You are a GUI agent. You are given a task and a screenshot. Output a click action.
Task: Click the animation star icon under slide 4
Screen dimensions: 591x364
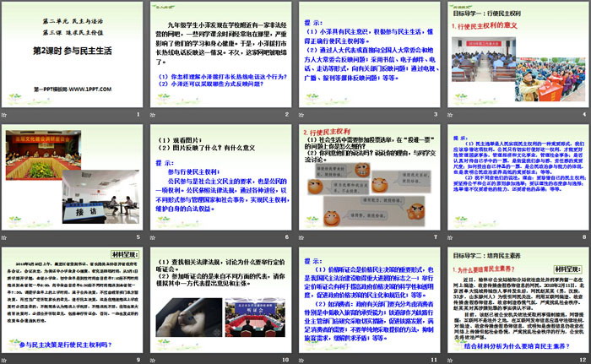pyautogui.click(x=450, y=115)
